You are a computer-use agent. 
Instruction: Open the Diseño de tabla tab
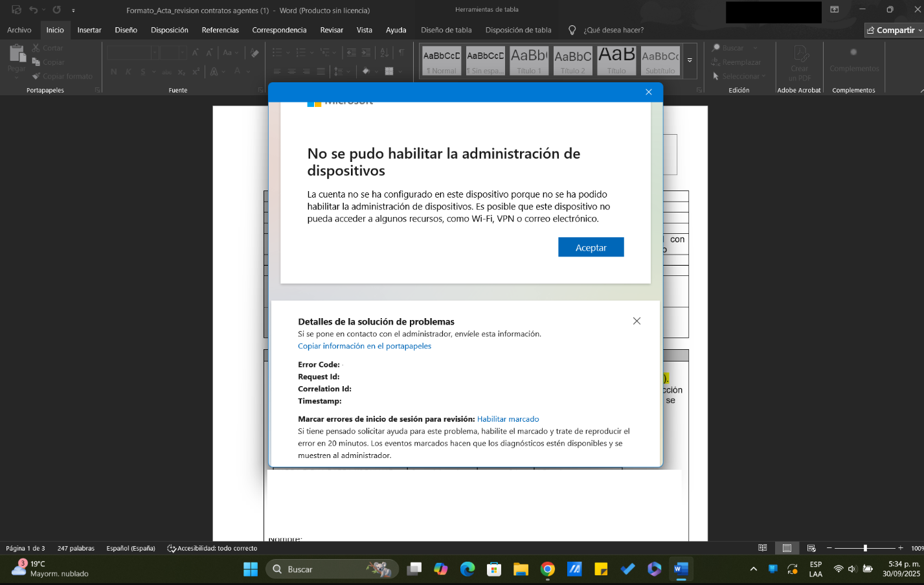click(446, 30)
